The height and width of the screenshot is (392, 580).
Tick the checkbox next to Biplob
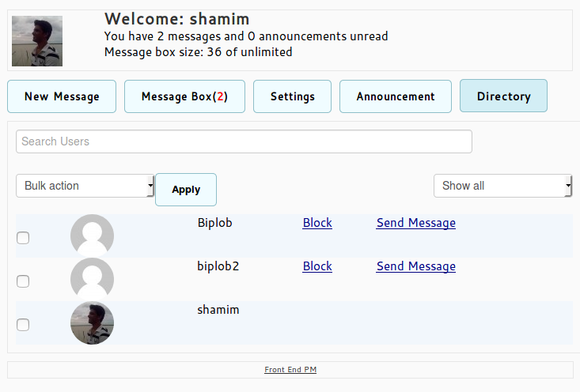(23, 238)
